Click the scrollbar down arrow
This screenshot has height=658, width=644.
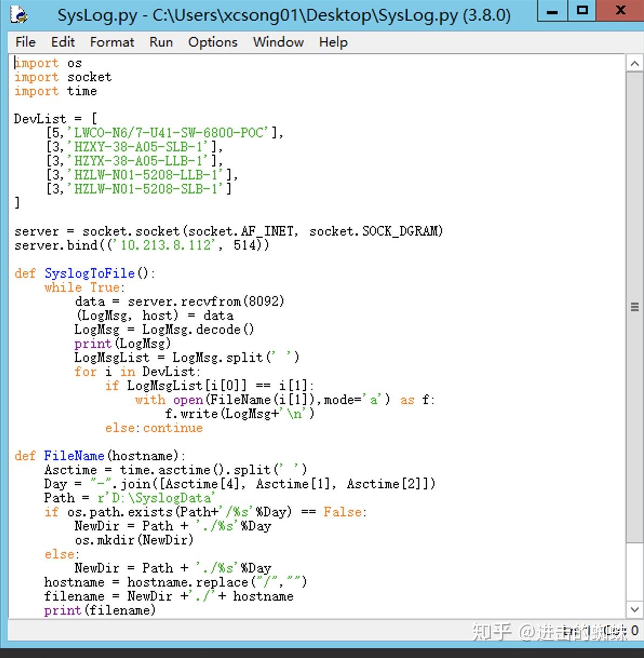tap(635, 609)
